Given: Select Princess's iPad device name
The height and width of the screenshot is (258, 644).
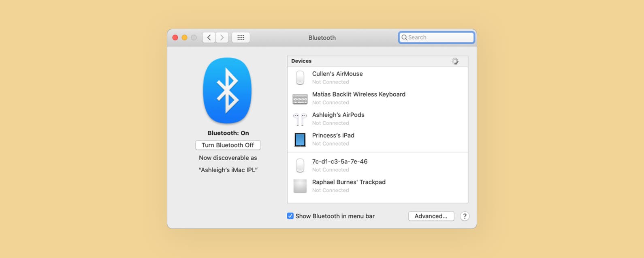Looking at the screenshot, I should click(x=333, y=135).
